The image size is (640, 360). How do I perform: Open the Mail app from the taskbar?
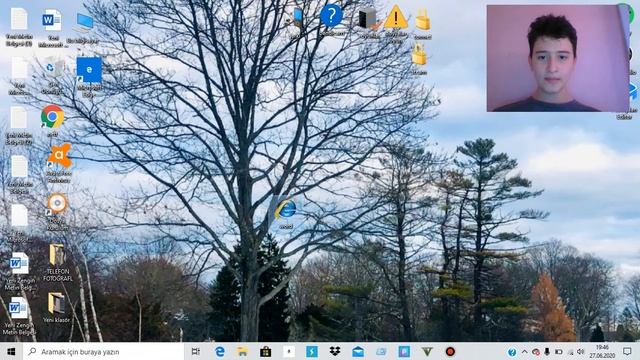358,351
